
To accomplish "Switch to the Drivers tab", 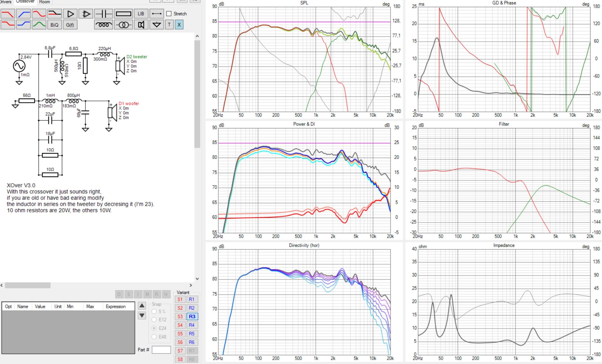I will 6,2.
